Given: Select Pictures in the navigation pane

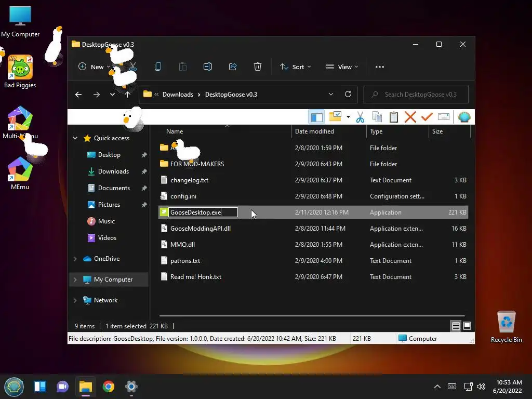Looking at the screenshot, I should [109, 205].
